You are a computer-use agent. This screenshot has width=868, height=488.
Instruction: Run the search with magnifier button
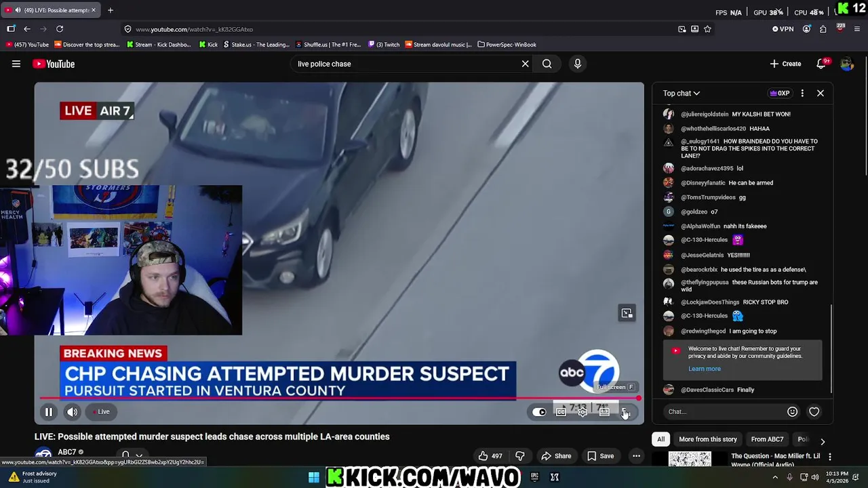(x=547, y=64)
